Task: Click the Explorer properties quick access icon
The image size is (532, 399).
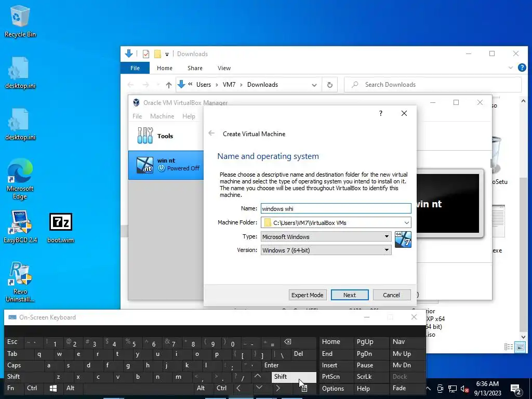Action: [x=146, y=54]
